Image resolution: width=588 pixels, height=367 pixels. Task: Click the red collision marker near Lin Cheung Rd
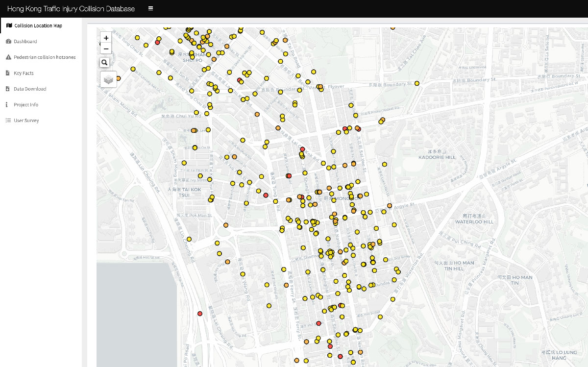[200, 313]
